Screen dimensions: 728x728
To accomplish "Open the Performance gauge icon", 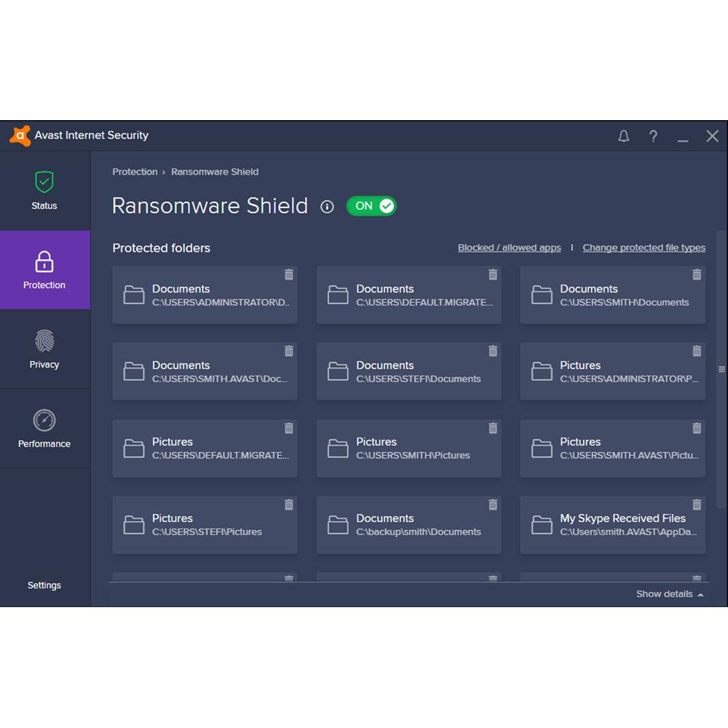I will (44, 421).
